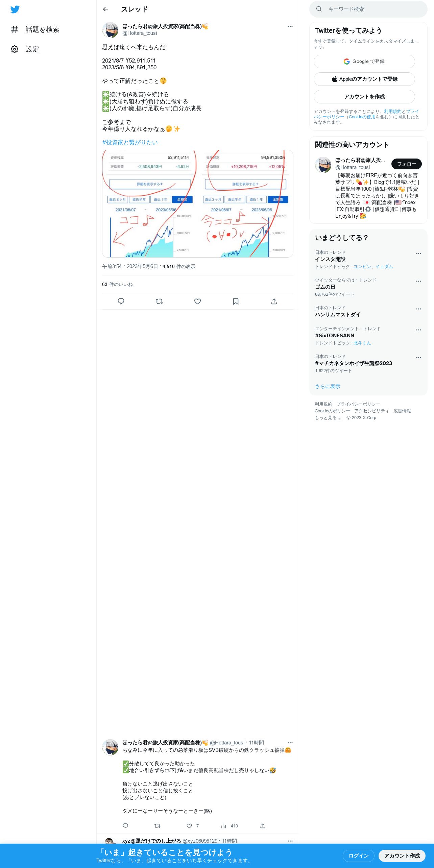Like the main tweet with heart icon

click(198, 301)
